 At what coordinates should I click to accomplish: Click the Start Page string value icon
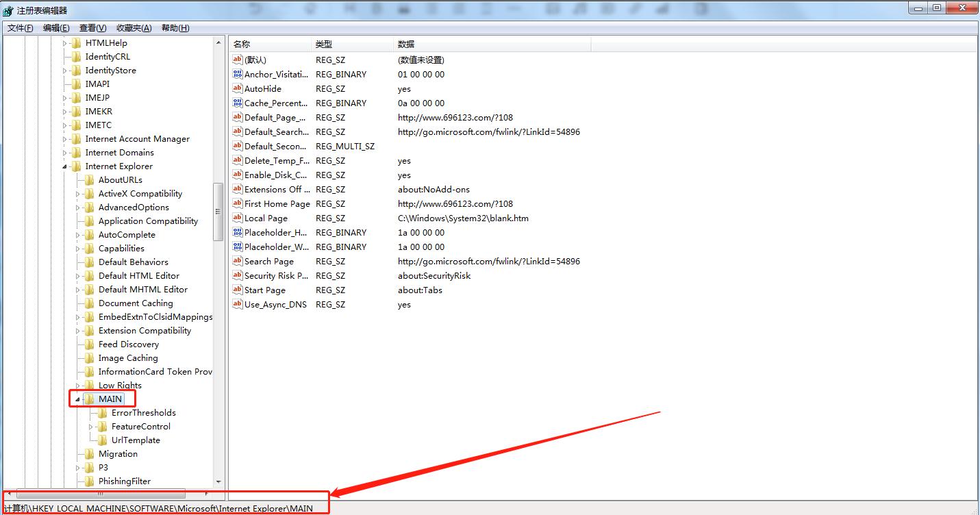coord(238,290)
